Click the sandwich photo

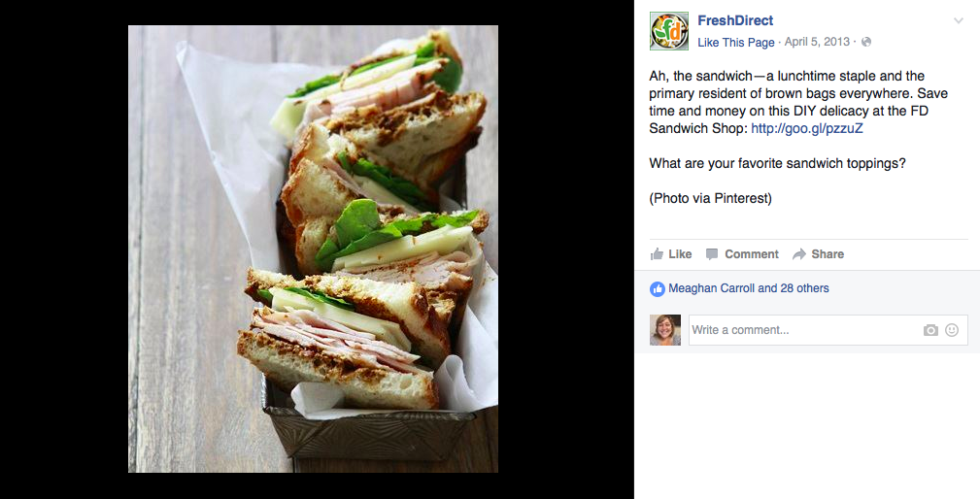[x=313, y=249]
